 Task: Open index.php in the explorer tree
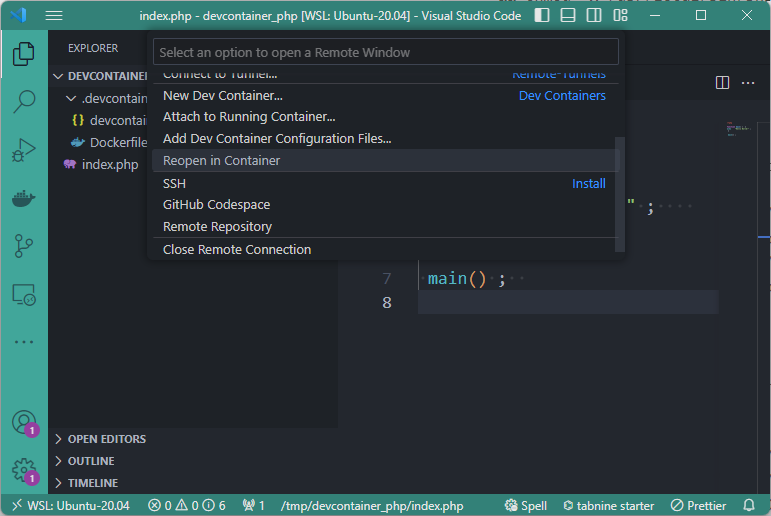pos(101,165)
